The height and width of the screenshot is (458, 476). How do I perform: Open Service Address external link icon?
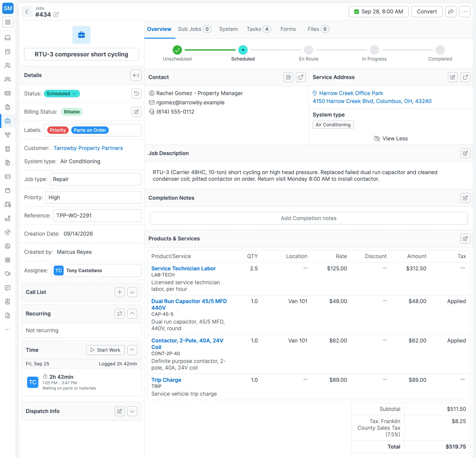point(465,77)
